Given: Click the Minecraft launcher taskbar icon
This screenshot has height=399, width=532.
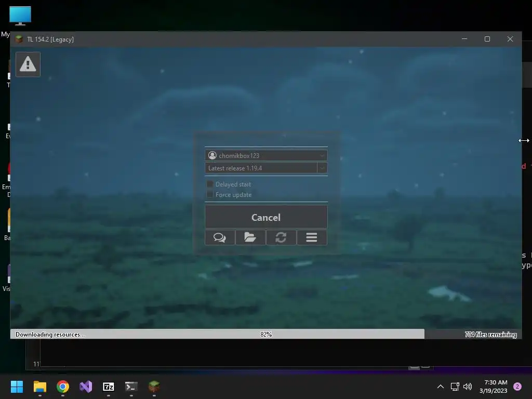Looking at the screenshot, I should (154, 387).
